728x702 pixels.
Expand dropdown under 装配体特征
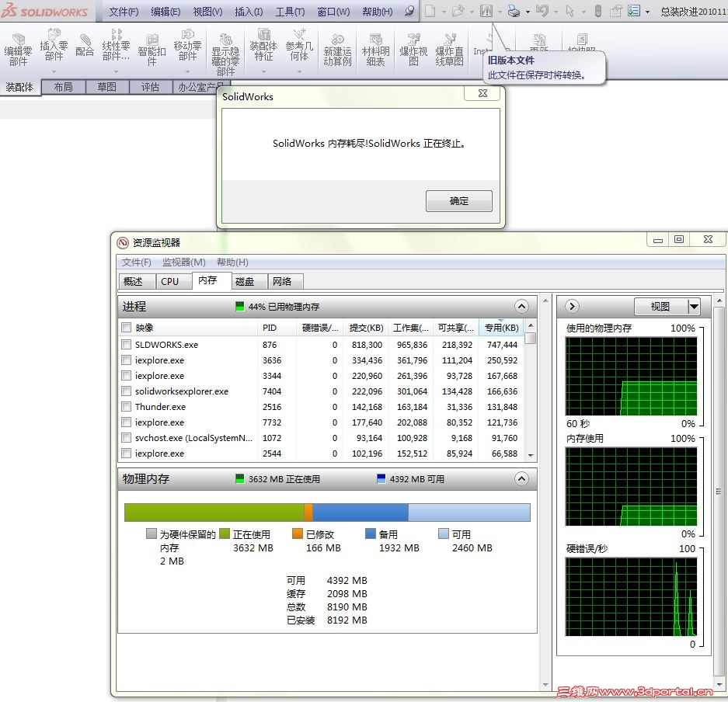(263, 71)
